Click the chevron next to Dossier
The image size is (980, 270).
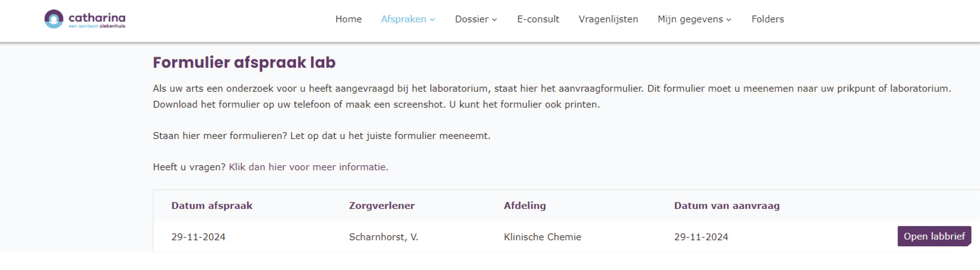click(494, 20)
